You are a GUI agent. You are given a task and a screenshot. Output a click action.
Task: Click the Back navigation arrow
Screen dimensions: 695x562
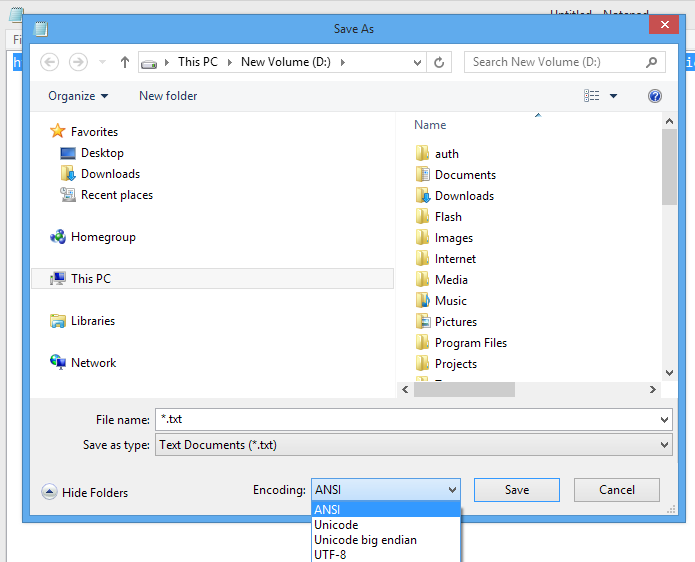click(x=49, y=62)
